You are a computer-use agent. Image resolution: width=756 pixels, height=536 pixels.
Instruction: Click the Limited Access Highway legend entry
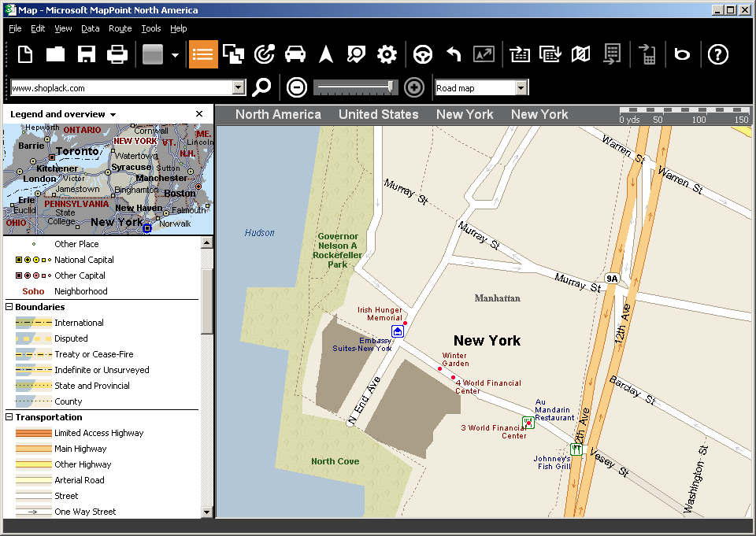99,433
